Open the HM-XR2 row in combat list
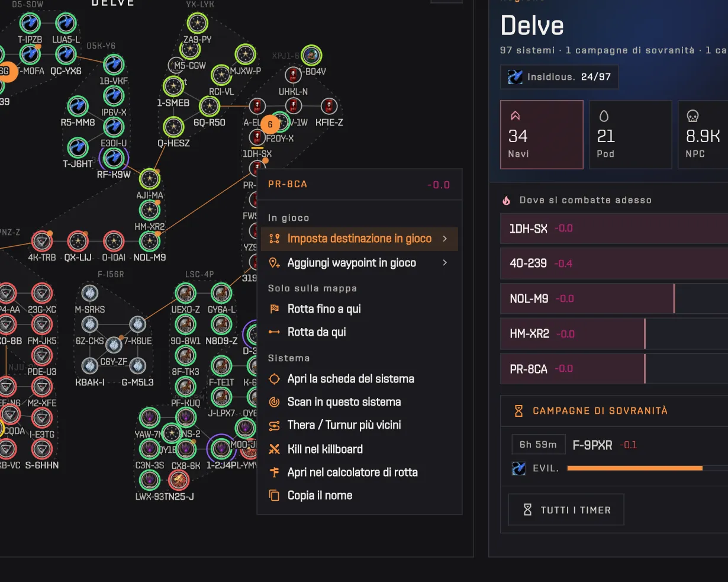 click(x=614, y=334)
